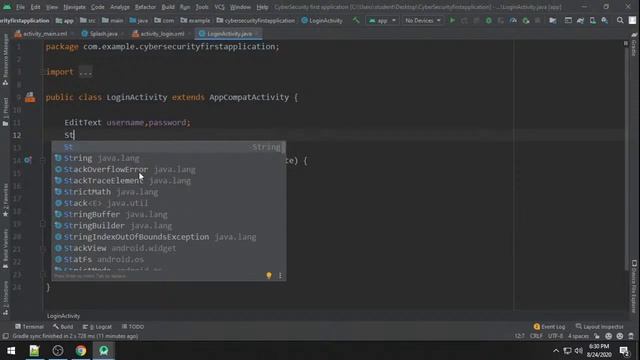Click the volume icon in system tray

coord(579,351)
